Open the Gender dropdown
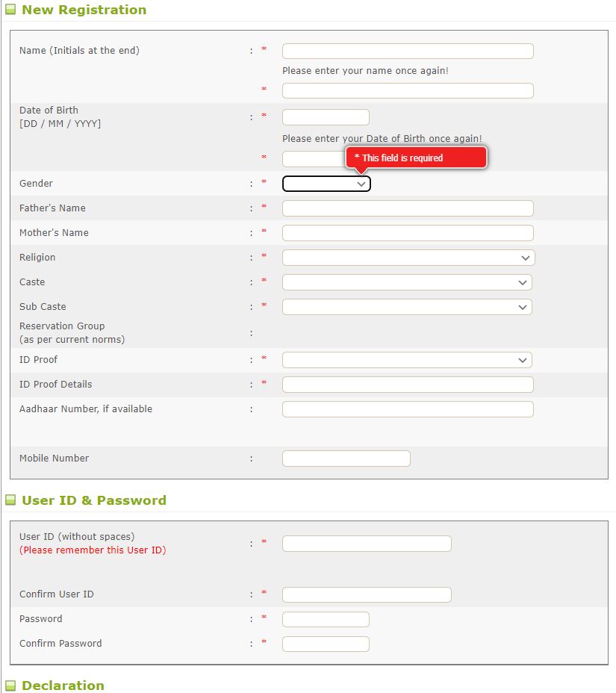The height and width of the screenshot is (693, 616). click(326, 183)
